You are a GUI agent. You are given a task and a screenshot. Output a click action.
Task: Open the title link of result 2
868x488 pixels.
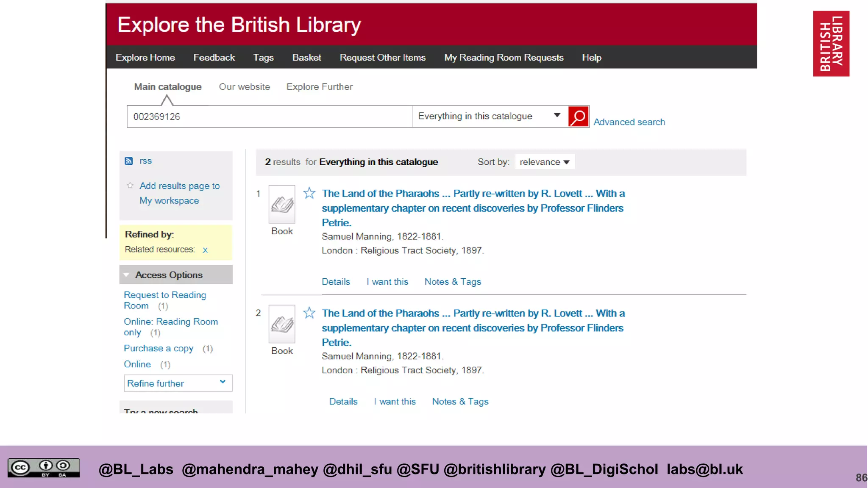point(473,328)
